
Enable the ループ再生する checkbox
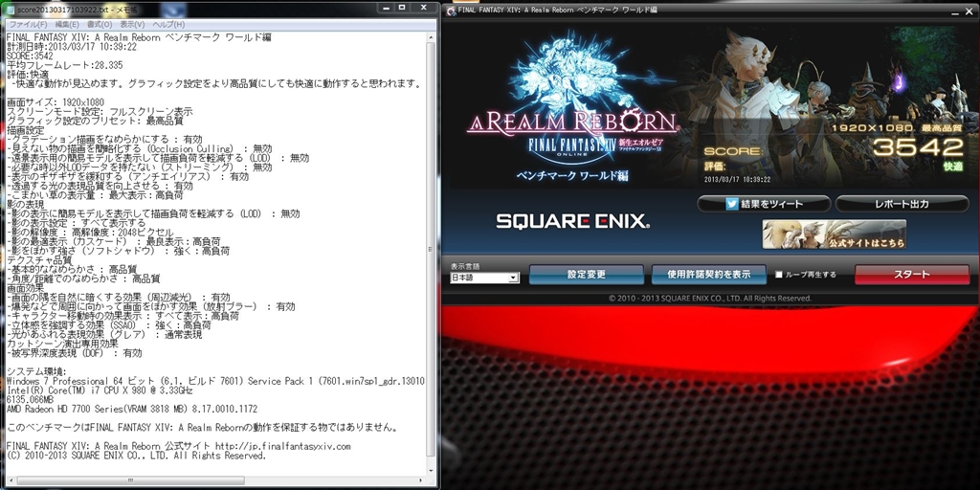point(779,275)
